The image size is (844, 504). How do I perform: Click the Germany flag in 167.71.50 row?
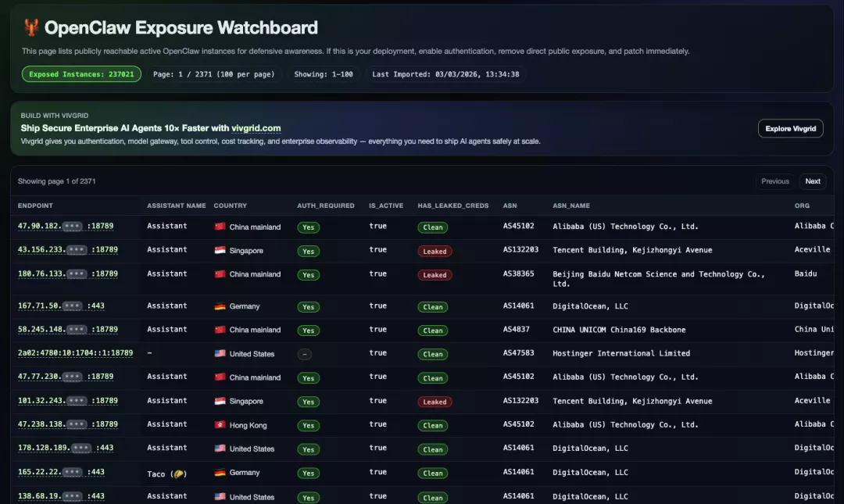[220, 306]
